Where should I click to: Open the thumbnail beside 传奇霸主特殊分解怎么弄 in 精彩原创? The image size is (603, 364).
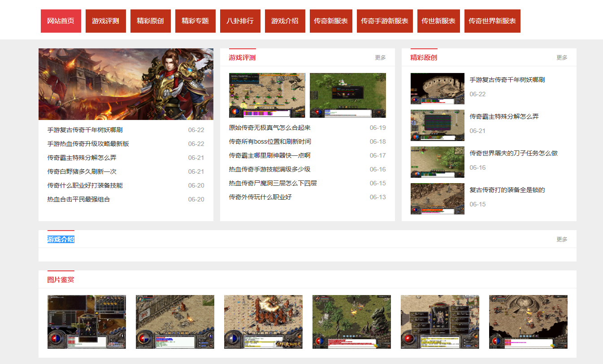click(438, 125)
